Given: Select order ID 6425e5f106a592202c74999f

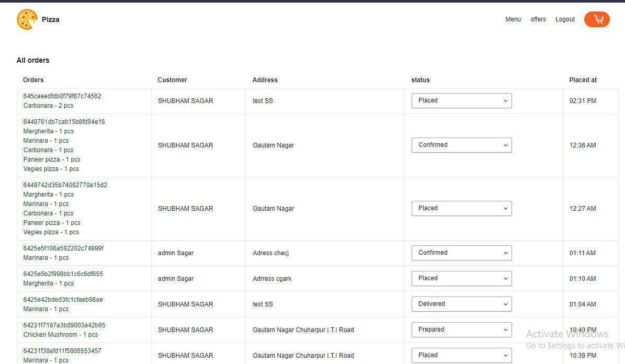Looking at the screenshot, I should tap(63, 248).
